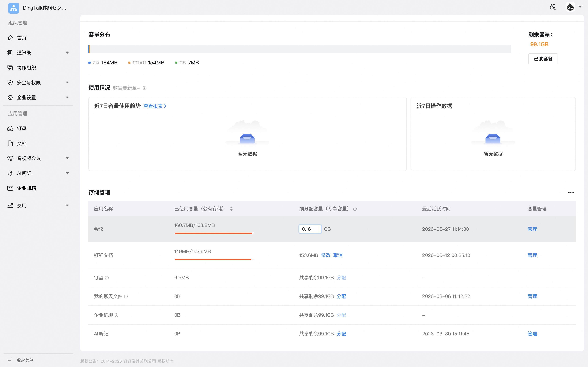Click the 已购套餐 button
Screen dimensions: 588x367
point(543,59)
